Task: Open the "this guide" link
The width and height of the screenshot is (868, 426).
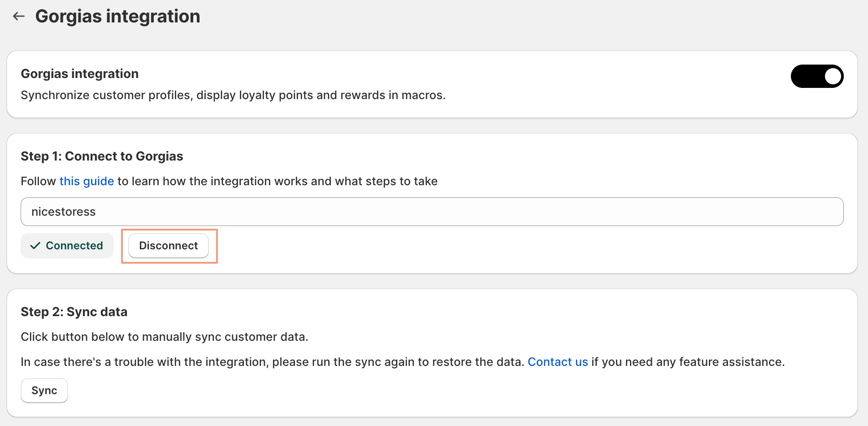Action: pos(87,181)
